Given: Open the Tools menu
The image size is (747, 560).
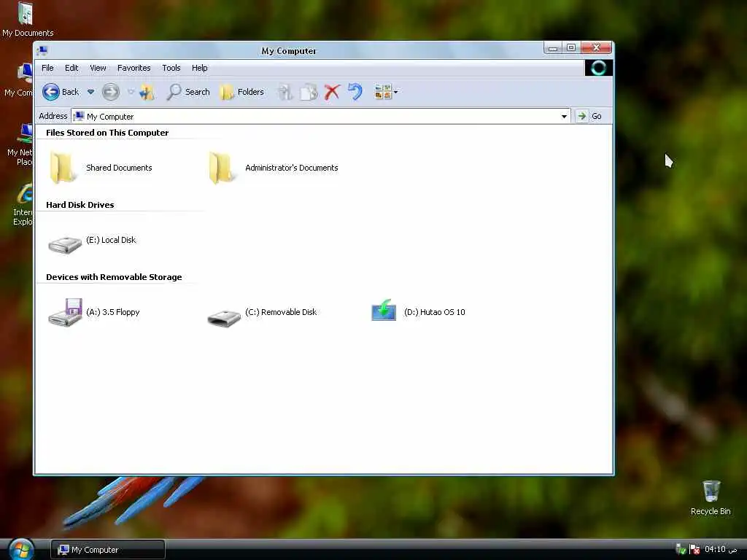Looking at the screenshot, I should 171,68.
